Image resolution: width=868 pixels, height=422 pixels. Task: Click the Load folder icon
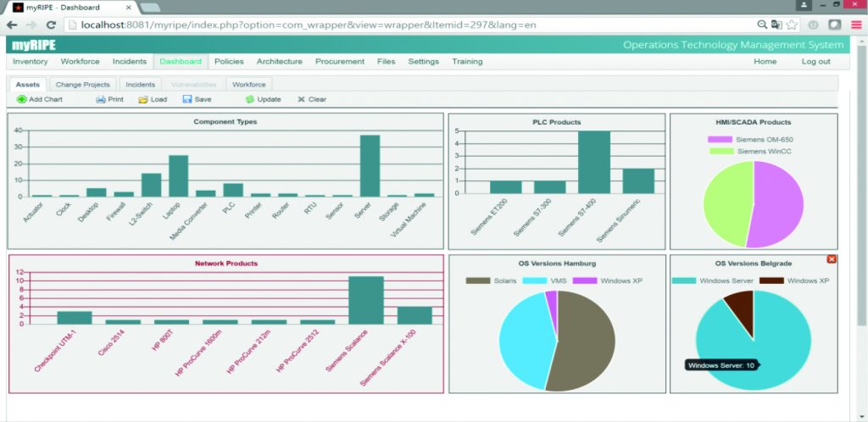coord(143,99)
